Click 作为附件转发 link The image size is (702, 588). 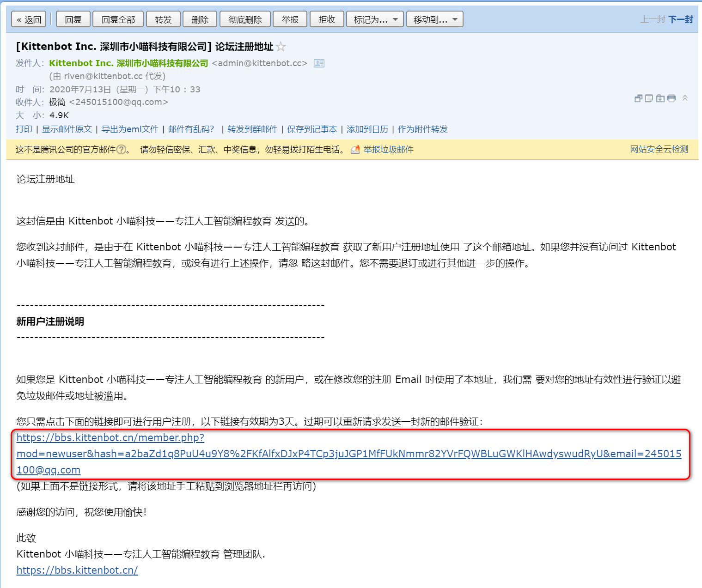coord(423,129)
